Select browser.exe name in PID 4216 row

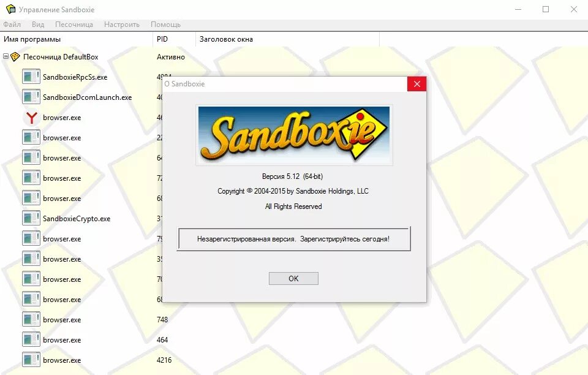click(x=62, y=360)
